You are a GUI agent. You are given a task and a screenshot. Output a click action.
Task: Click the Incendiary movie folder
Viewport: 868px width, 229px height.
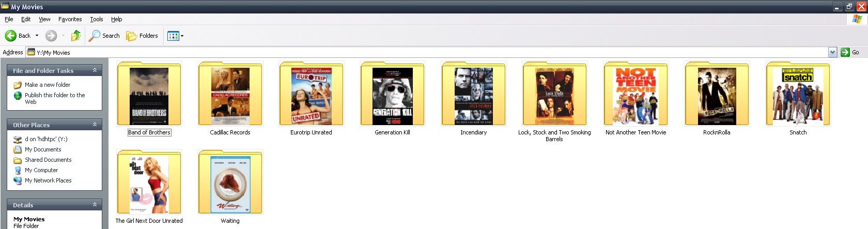click(473, 94)
